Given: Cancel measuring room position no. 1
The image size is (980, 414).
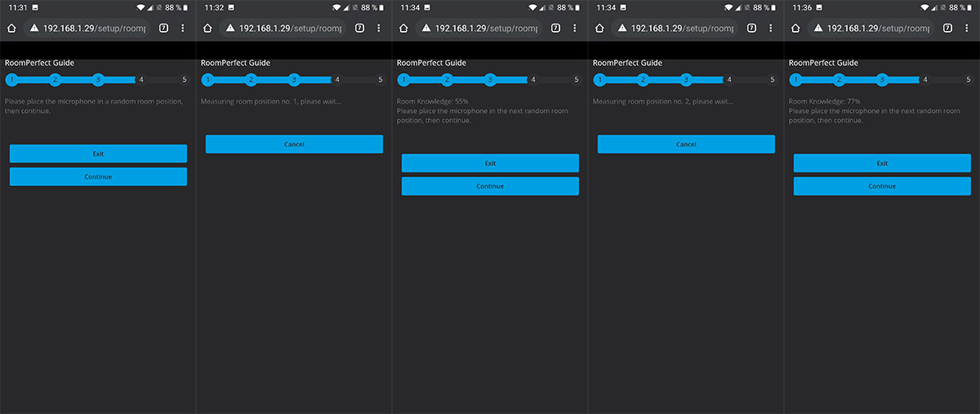Looking at the screenshot, I should click(294, 144).
